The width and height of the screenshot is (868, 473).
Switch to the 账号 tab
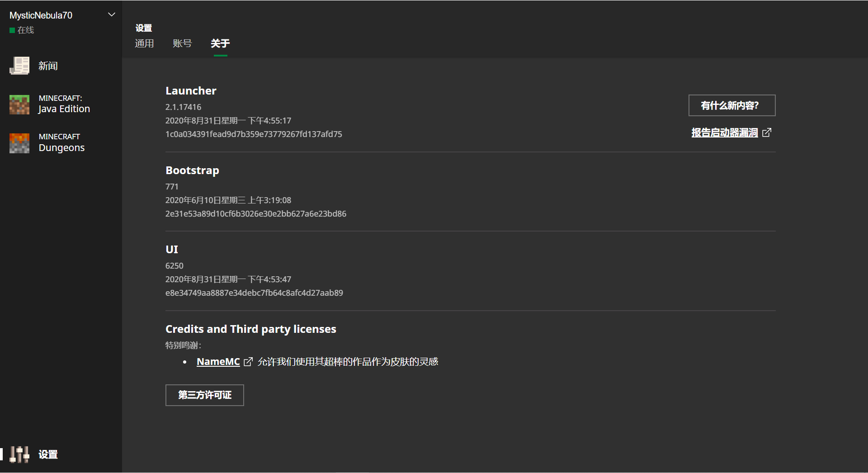[182, 43]
